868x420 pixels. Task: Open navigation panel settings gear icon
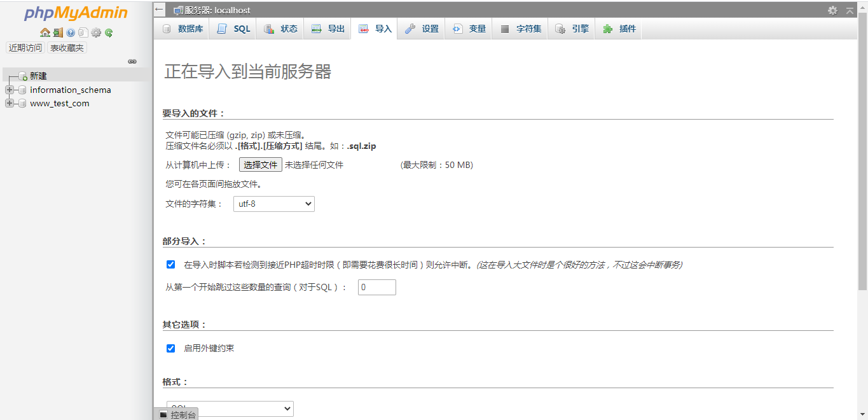click(96, 32)
